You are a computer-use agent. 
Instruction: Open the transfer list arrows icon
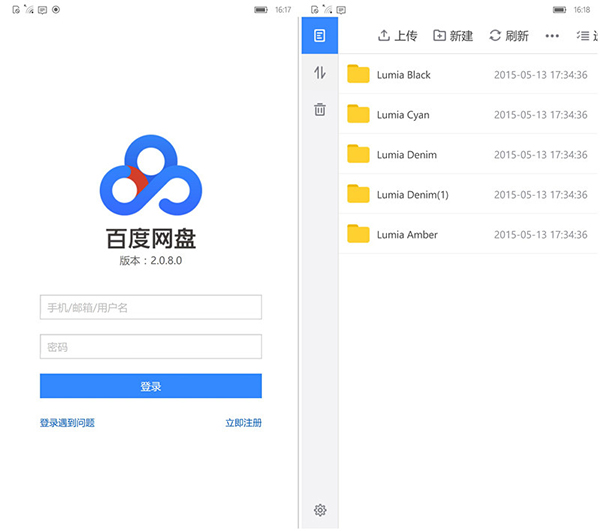(320, 73)
